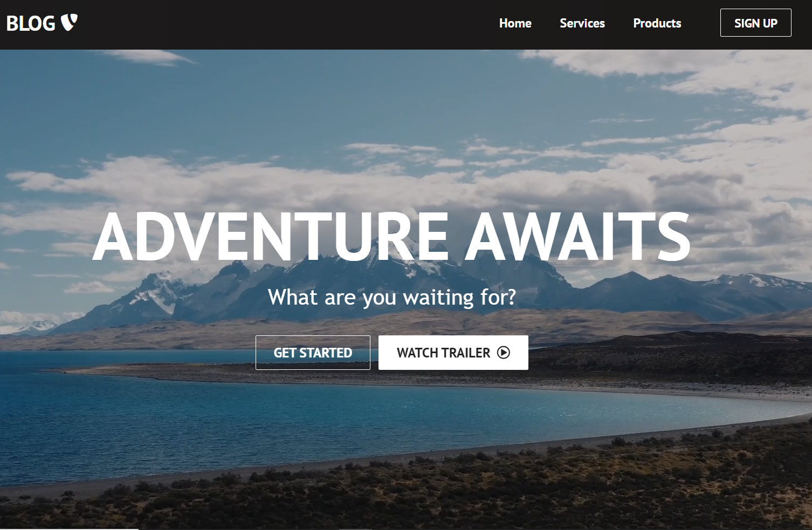This screenshot has height=530, width=812.
Task: Click the shield logo icon beside BLOG
Action: point(69,23)
